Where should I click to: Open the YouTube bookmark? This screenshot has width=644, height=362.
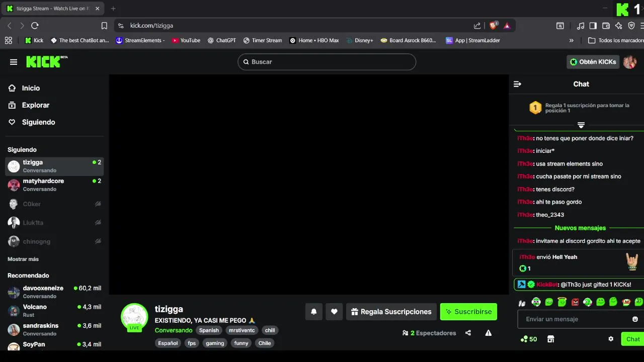(x=186, y=40)
